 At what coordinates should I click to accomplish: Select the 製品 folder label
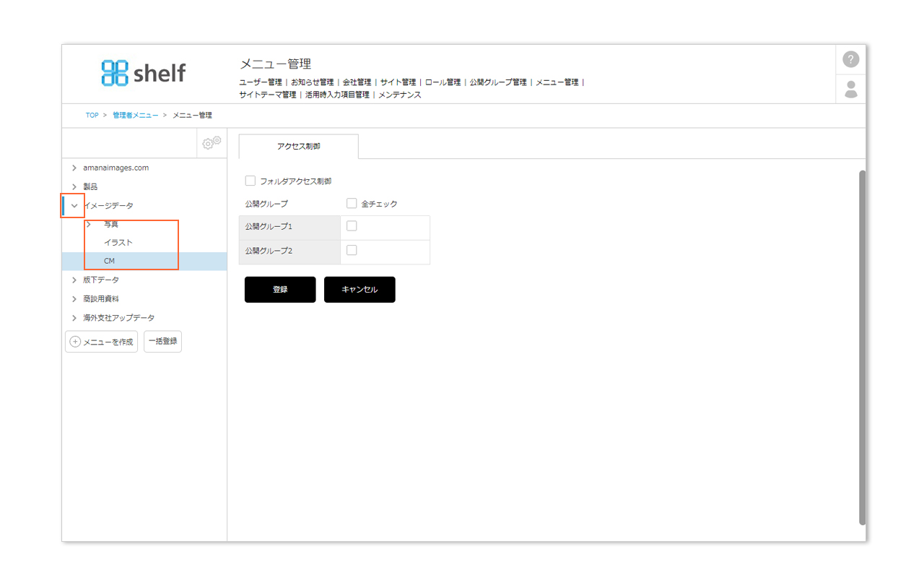tap(90, 186)
